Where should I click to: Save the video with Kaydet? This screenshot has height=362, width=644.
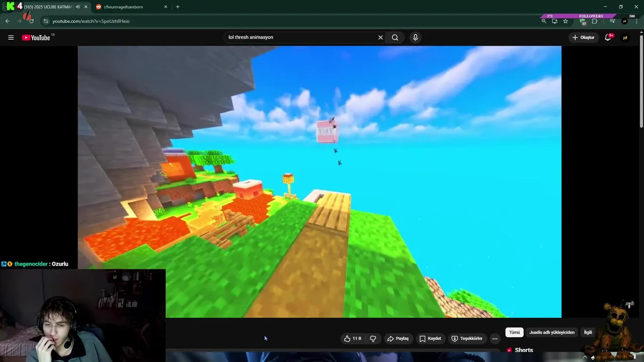[x=430, y=338]
